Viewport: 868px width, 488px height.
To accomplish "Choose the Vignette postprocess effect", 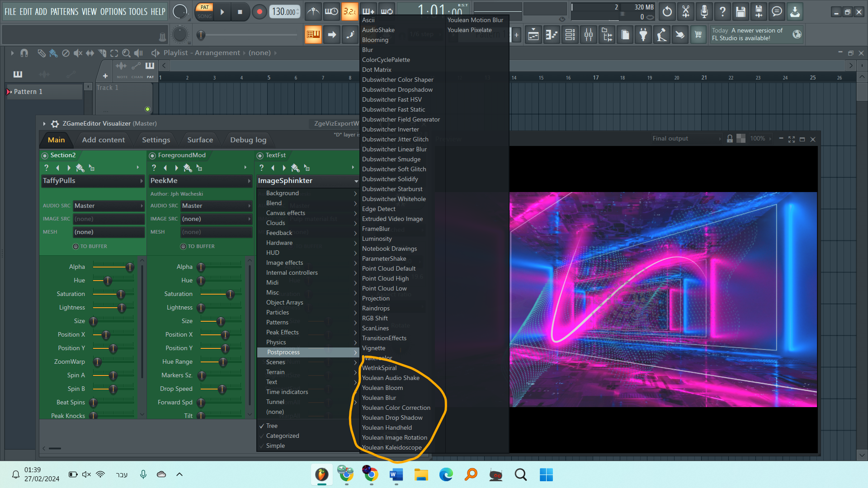I will click(373, 348).
